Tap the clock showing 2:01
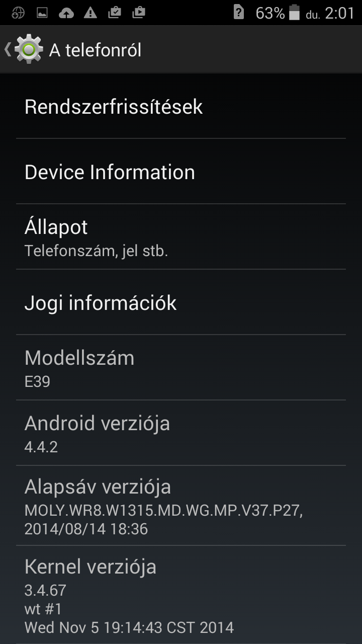Image resolution: width=362 pixels, height=644 pixels. [340, 13]
